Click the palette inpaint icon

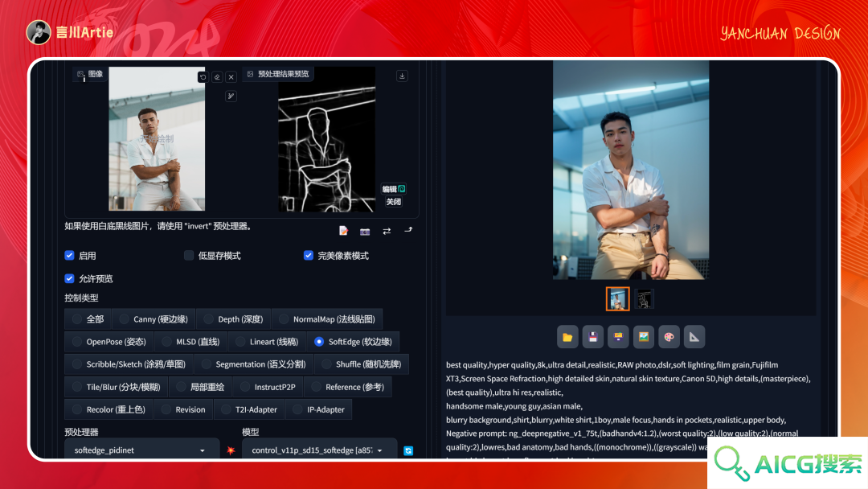669,337
